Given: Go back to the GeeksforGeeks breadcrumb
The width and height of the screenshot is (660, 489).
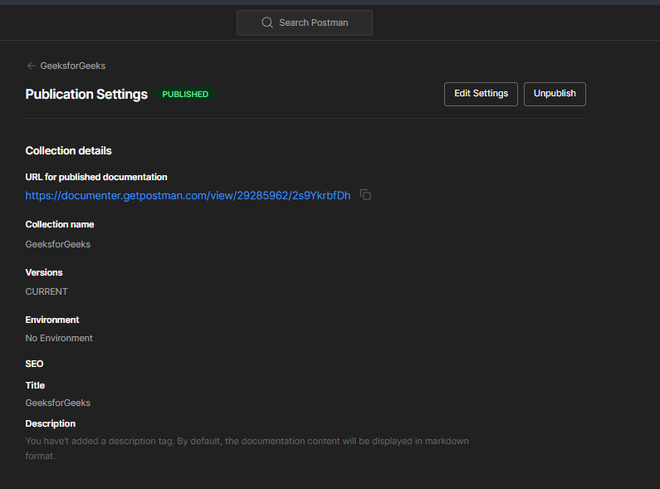Looking at the screenshot, I should [x=72, y=66].
